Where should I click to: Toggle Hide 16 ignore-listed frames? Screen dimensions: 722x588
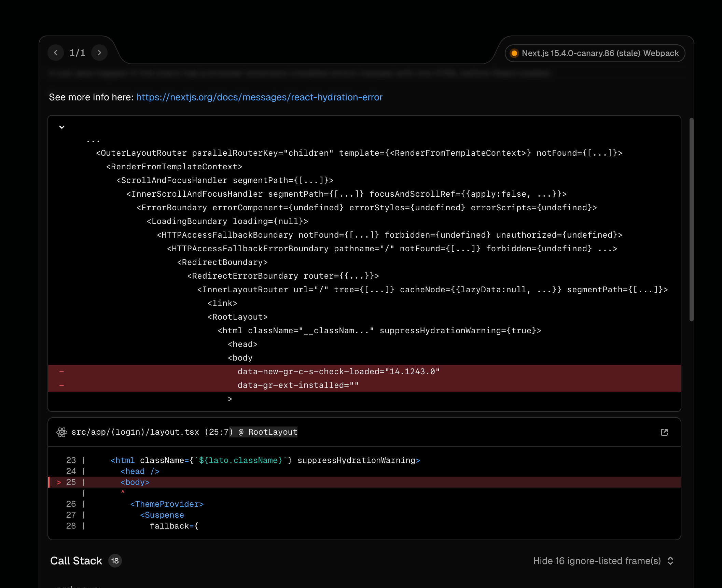pyautogui.click(x=603, y=561)
